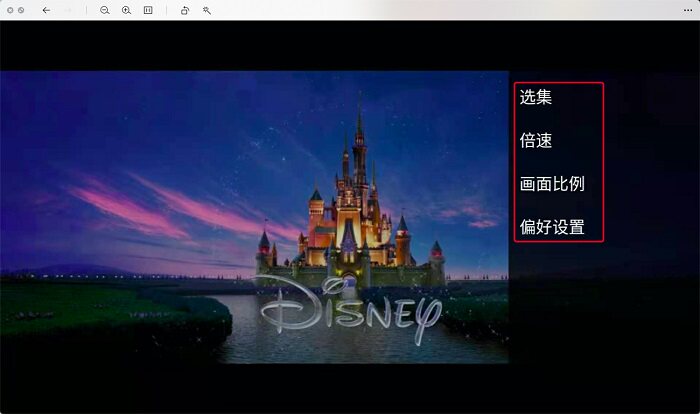Close the viewer with the X circle button

10,10
